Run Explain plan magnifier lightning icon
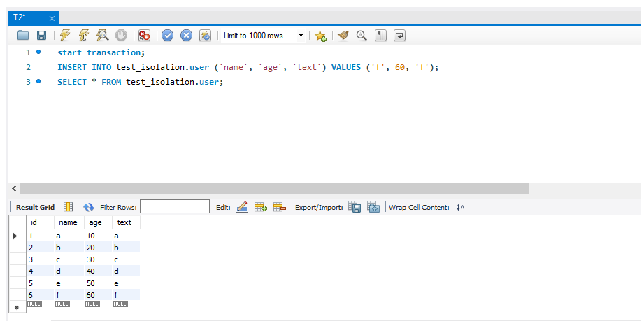Viewport: 644px width, 321px height. click(102, 36)
